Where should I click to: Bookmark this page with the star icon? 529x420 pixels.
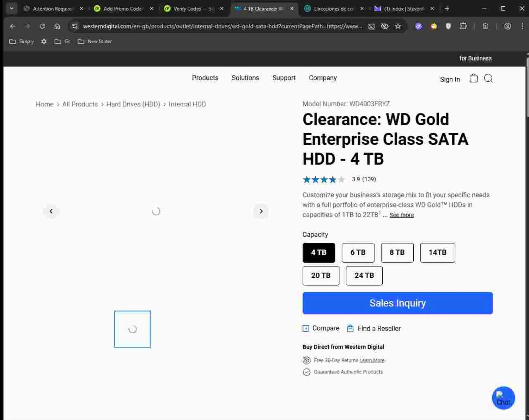pyautogui.click(x=398, y=26)
